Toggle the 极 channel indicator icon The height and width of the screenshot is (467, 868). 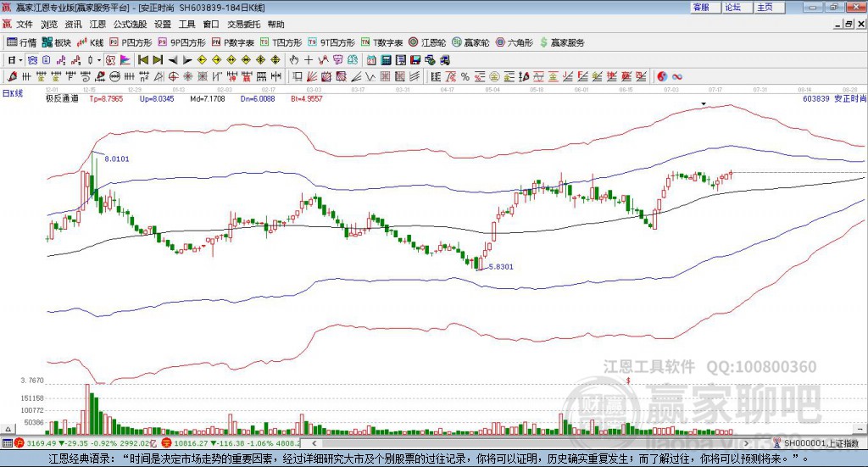click(111, 60)
